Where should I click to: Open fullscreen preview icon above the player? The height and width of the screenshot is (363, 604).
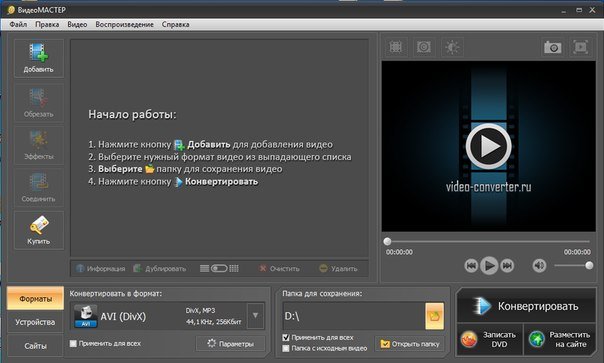click(x=581, y=47)
